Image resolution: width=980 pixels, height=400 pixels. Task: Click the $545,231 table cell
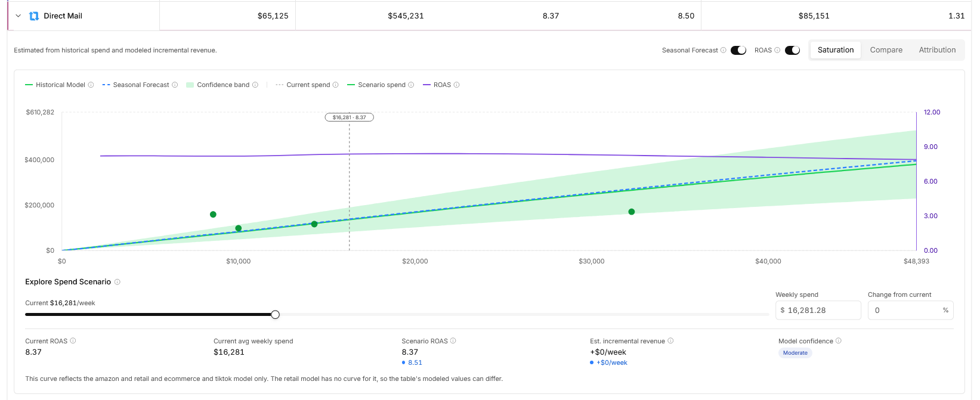pyautogui.click(x=406, y=16)
